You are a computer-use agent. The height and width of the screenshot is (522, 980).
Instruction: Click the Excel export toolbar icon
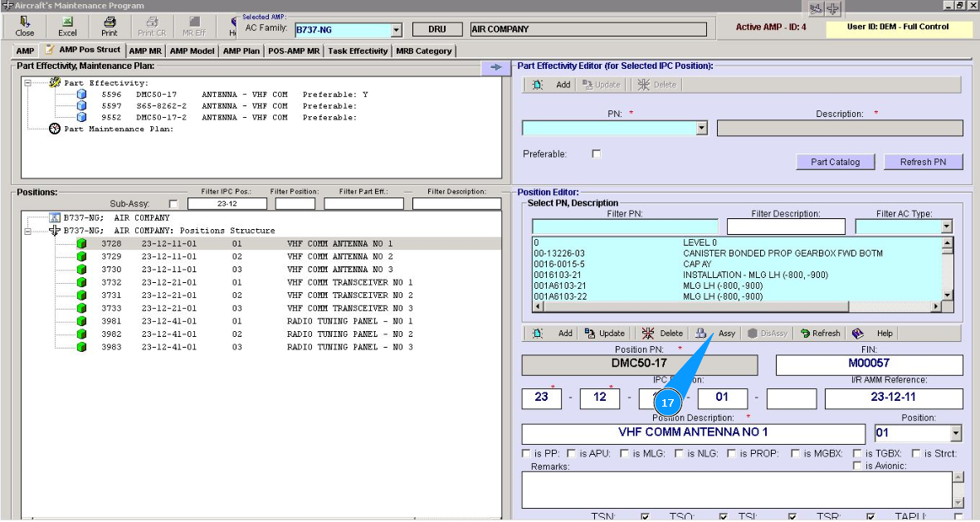click(x=67, y=26)
